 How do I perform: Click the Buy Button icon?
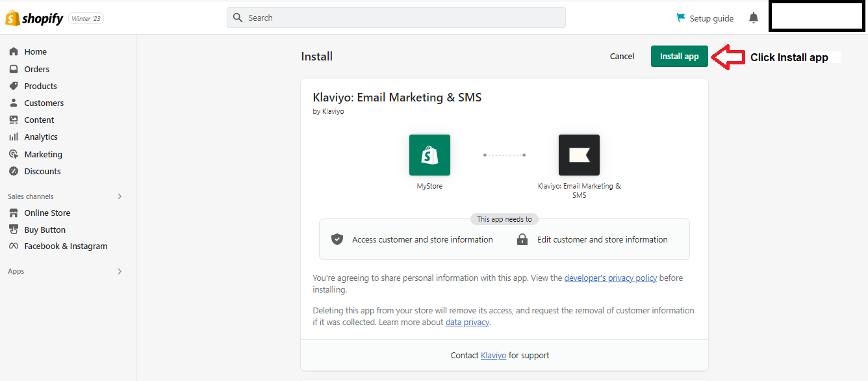13,230
